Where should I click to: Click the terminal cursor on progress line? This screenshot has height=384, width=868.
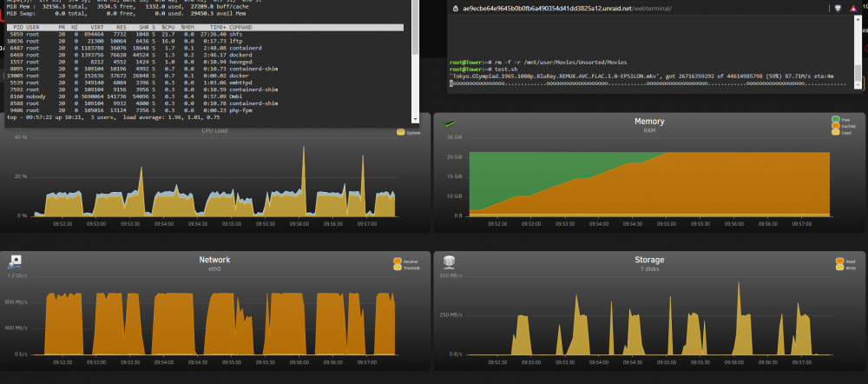(451, 83)
